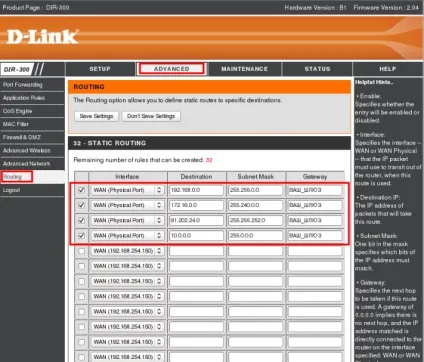Click 'Firmware Version : 2.04' text
The width and height of the screenshot is (424, 362).
click(x=386, y=7)
